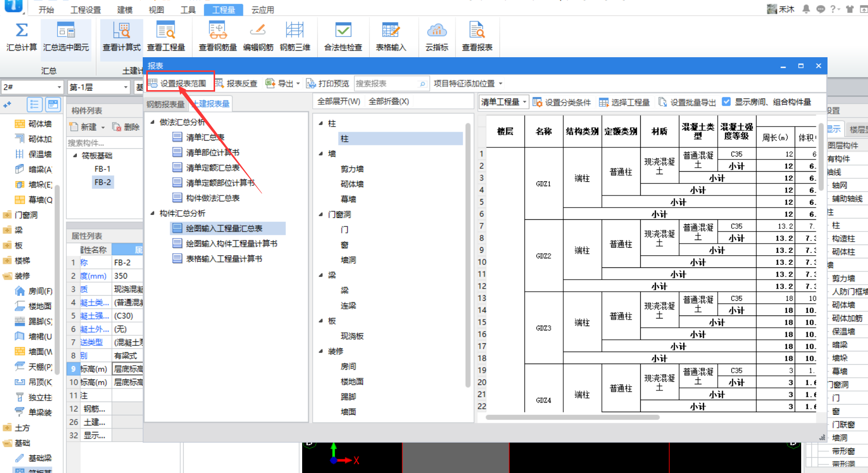Viewport: 868px width, 473px height.
Task: Select 清单定额汇总表 report
Action: tap(213, 168)
